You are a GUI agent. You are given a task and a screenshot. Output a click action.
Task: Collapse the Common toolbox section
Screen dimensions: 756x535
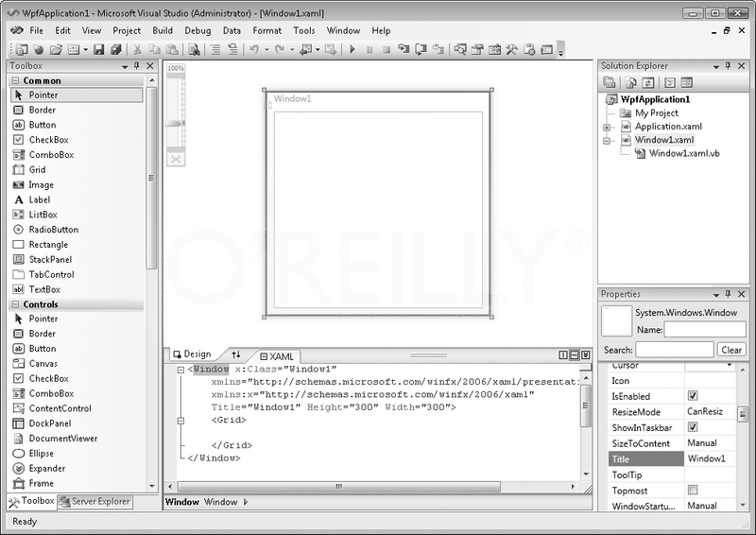[x=15, y=80]
